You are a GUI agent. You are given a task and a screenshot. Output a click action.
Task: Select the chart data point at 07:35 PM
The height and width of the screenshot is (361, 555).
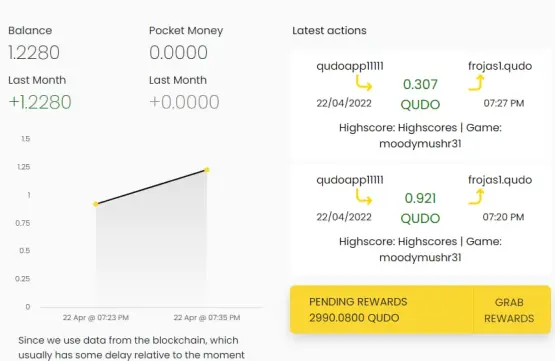pos(207,170)
